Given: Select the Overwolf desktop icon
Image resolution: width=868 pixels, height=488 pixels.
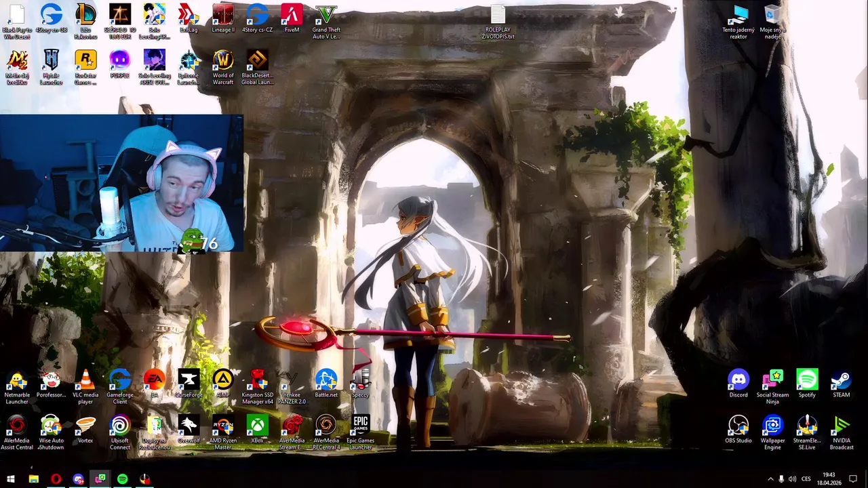Looking at the screenshot, I should pos(189,430).
